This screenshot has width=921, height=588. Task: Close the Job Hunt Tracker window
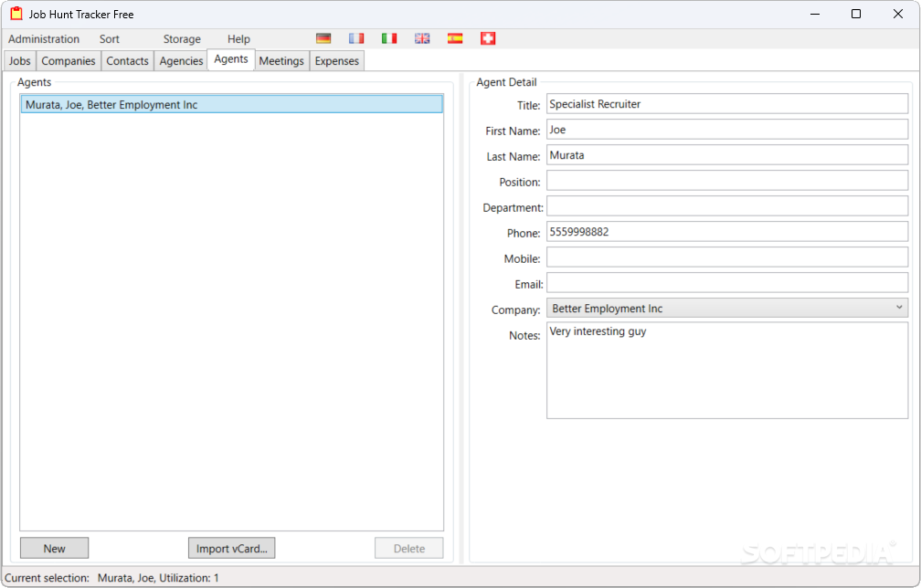(897, 14)
